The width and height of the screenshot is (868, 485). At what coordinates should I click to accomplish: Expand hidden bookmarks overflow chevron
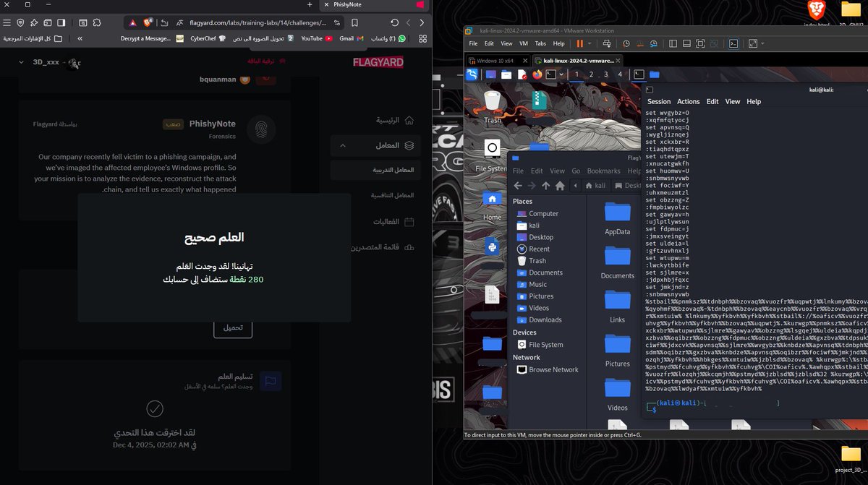pyautogui.click(x=80, y=38)
